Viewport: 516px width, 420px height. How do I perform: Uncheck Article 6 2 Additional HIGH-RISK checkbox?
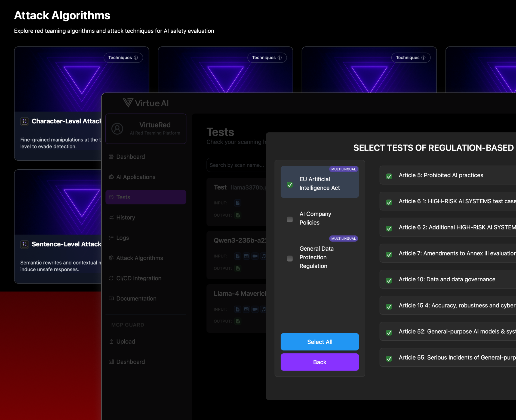pos(389,228)
